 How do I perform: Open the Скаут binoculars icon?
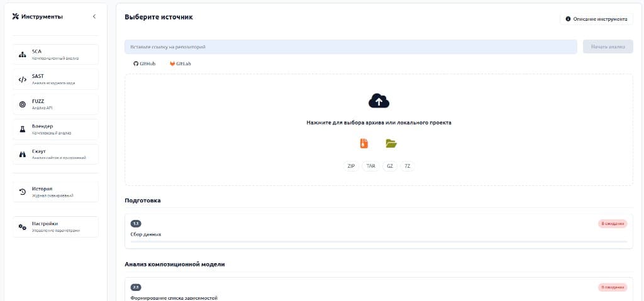[x=23, y=155]
